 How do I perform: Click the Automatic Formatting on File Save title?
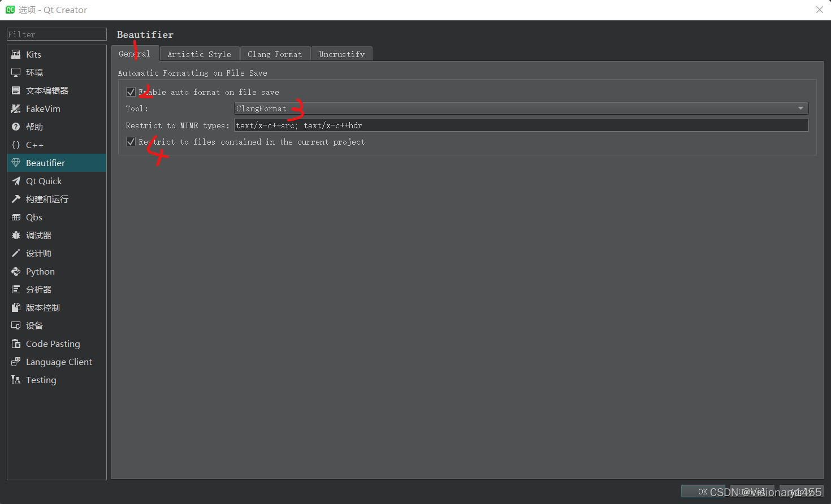(193, 73)
